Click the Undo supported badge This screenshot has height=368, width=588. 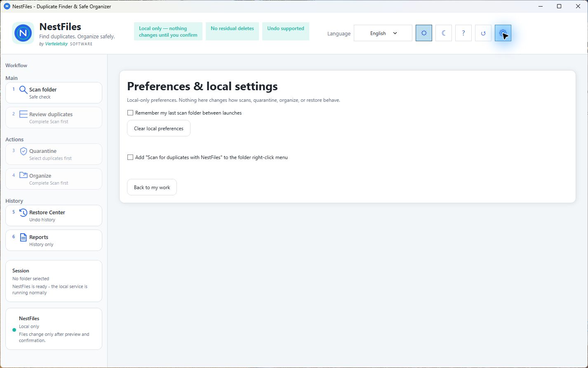pos(286,31)
